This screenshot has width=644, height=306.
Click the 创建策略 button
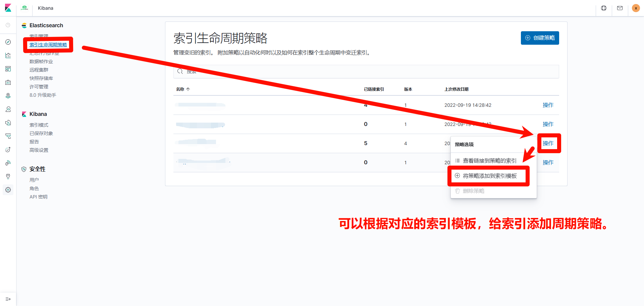(540, 38)
